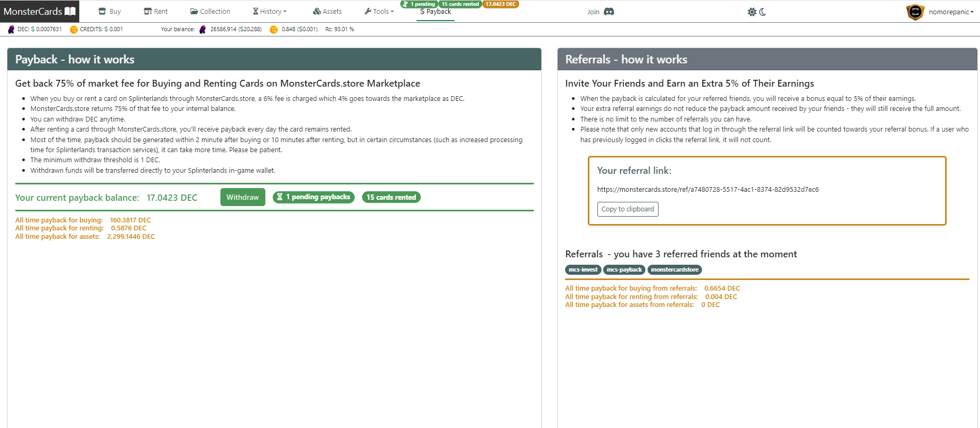Select the Payback tab in navbar
The width and height of the screenshot is (980, 428).
[x=436, y=12]
